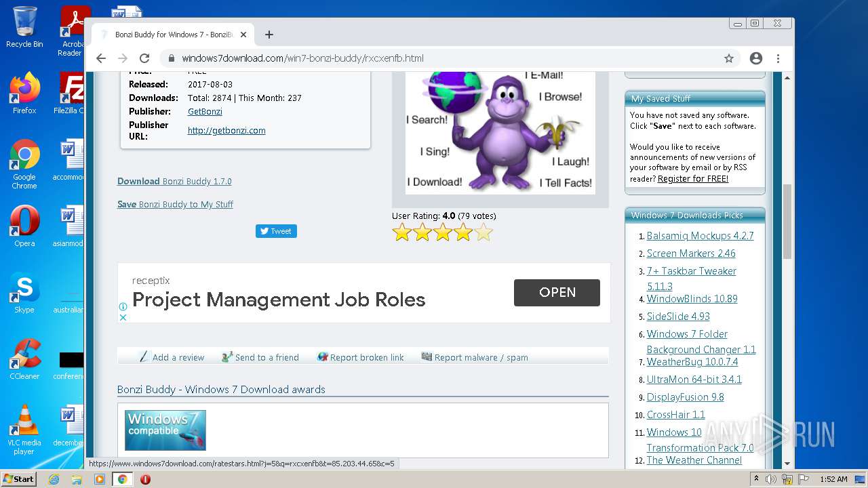
Task: Open the Google Chrome desktop shortcut
Action: [24, 165]
